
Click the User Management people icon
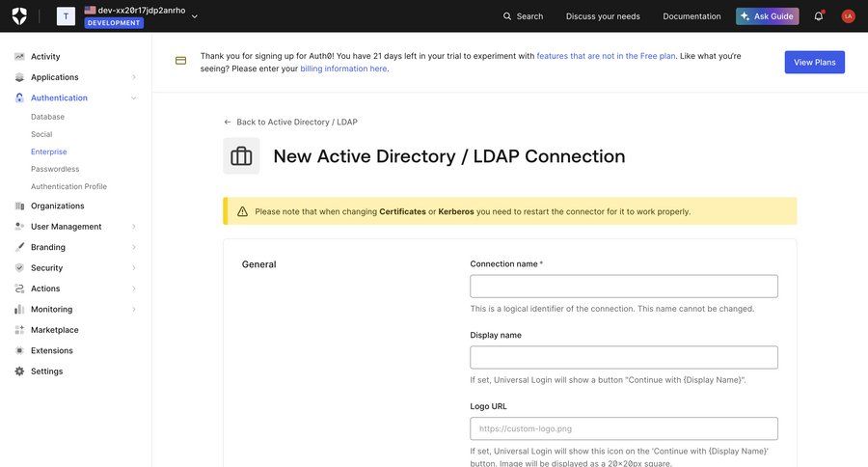[x=19, y=226]
